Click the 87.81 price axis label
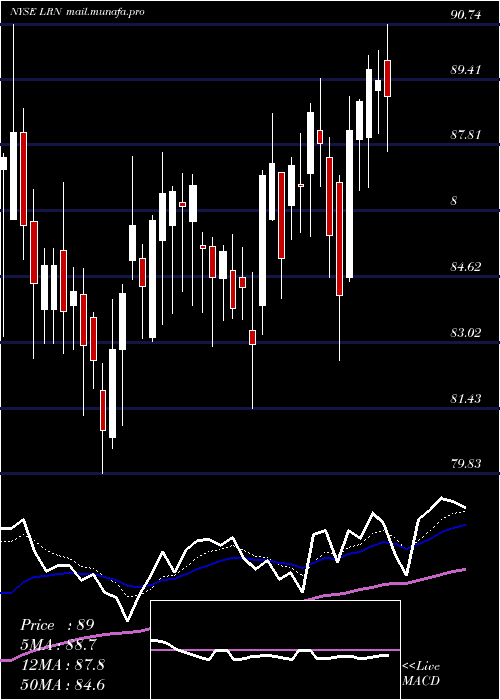 [466, 134]
